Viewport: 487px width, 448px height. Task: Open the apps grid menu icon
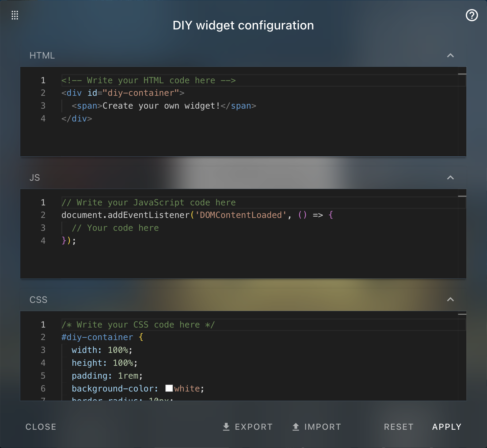coord(15,15)
